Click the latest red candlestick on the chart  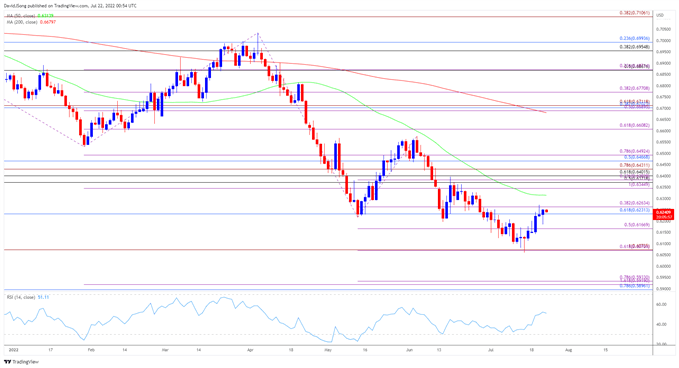pos(546,211)
